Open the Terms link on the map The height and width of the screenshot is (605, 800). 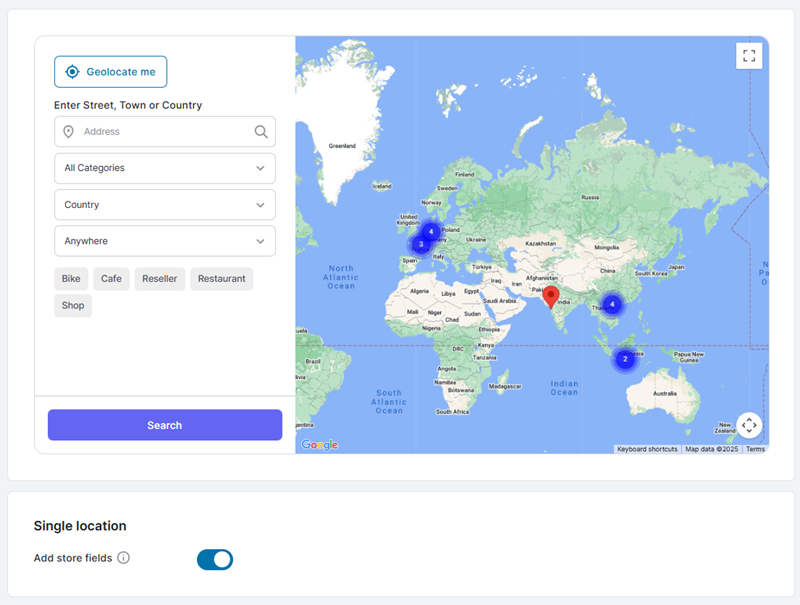coord(755,449)
